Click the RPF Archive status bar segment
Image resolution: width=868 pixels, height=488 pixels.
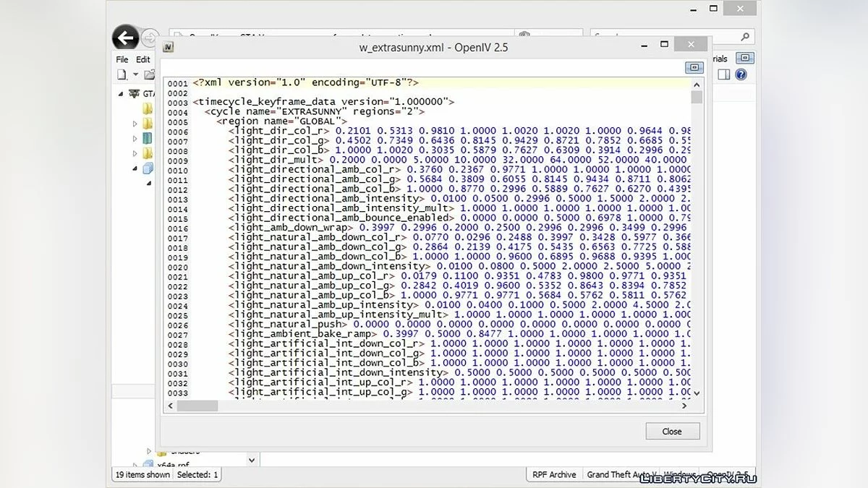(554, 475)
